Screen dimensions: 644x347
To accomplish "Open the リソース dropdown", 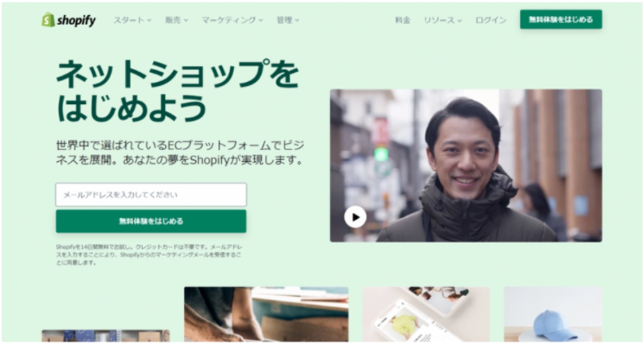I will pos(443,20).
